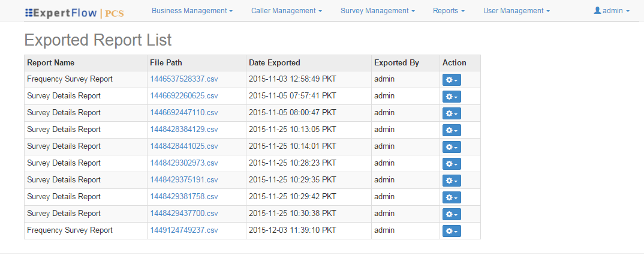The width and height of the screenshot is (644, 261).
Task: Open the User Management menu
Action: 516,11
